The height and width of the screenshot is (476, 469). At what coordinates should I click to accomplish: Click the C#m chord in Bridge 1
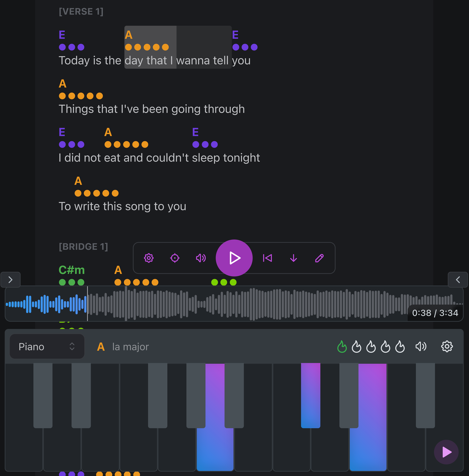[x=72, y=270]
